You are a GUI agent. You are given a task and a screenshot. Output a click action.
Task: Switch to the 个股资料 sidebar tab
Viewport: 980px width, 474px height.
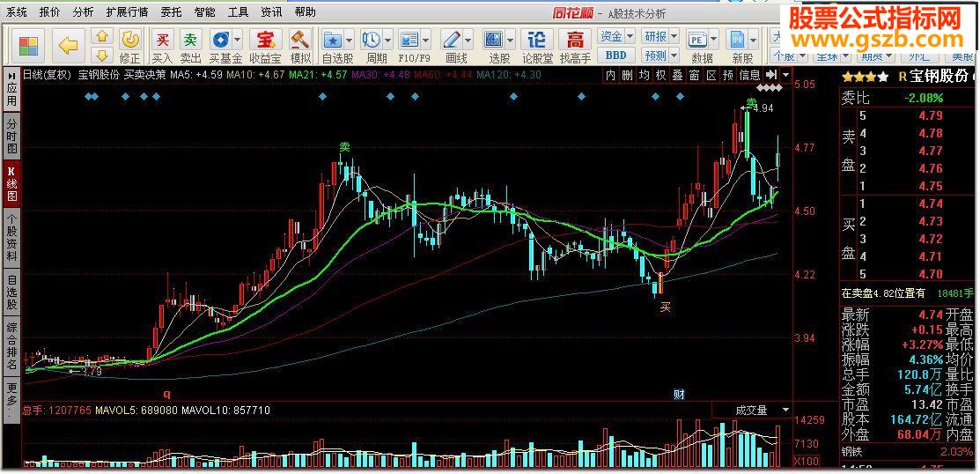pos(11,238)
